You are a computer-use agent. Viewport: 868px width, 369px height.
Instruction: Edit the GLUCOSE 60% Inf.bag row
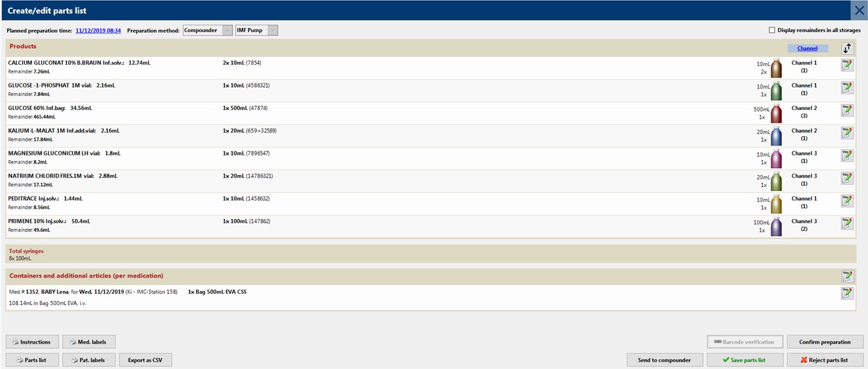pos(847,111)
